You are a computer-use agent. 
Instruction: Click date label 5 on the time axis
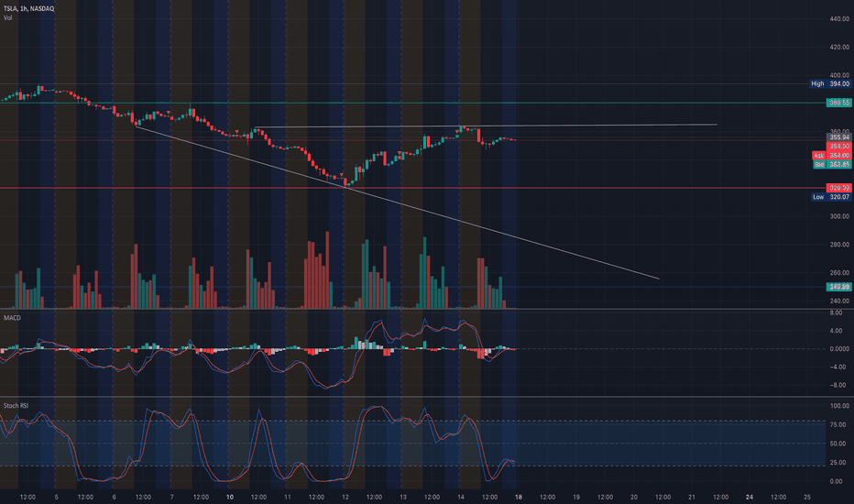tap(56, 498)
